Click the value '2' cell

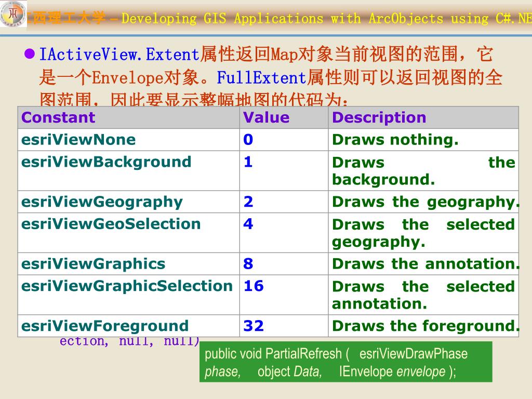(x=284, y=202)
